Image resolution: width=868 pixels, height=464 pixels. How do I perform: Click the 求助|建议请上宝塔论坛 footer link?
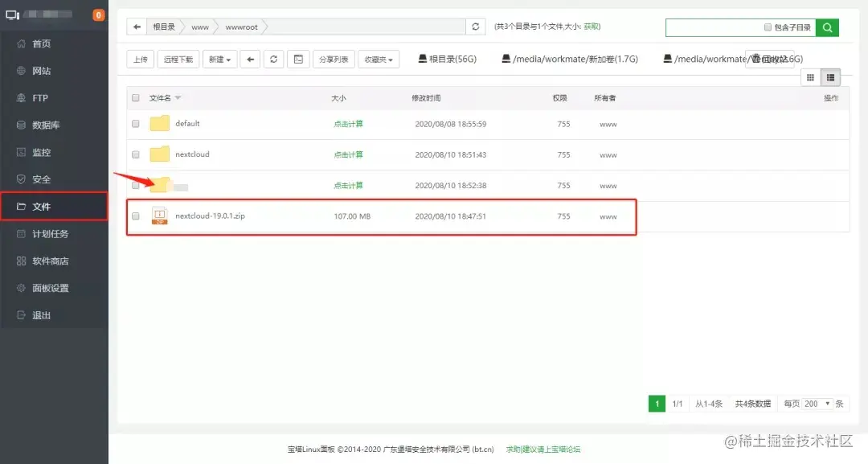(x=543, y=449)
